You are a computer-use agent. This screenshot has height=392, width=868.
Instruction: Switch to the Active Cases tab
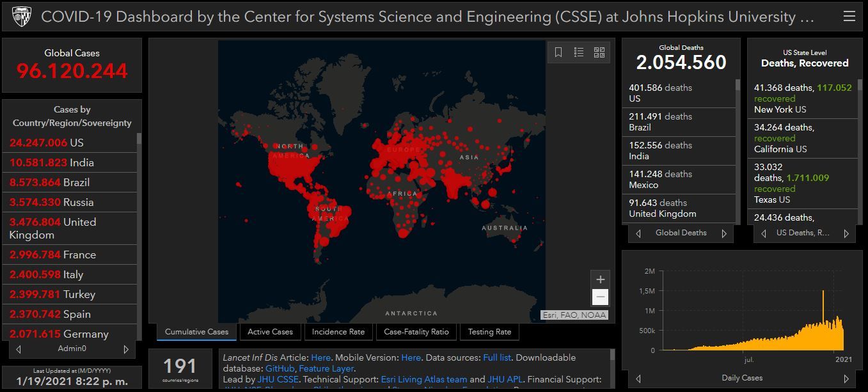(270, 332)
